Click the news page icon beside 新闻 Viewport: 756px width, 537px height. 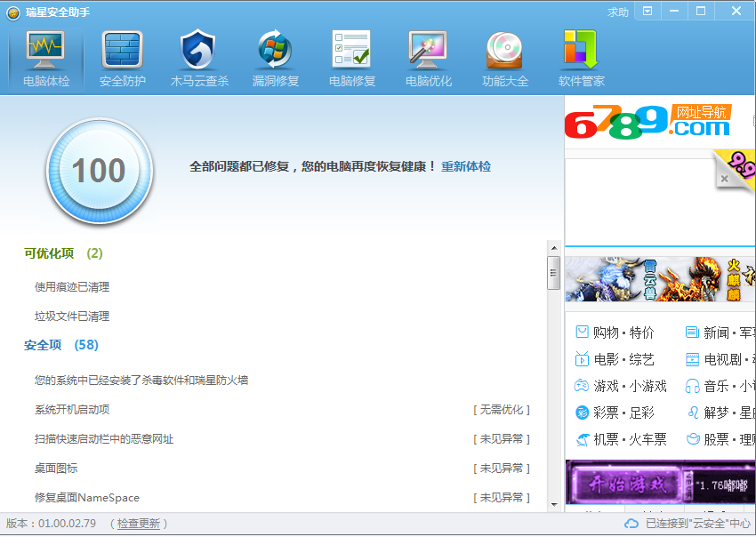point(692,333)
